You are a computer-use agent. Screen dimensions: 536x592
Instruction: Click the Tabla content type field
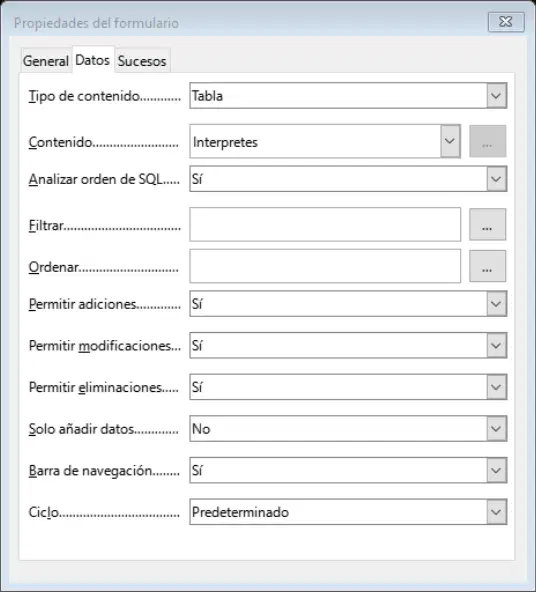[x=338, y=96]
